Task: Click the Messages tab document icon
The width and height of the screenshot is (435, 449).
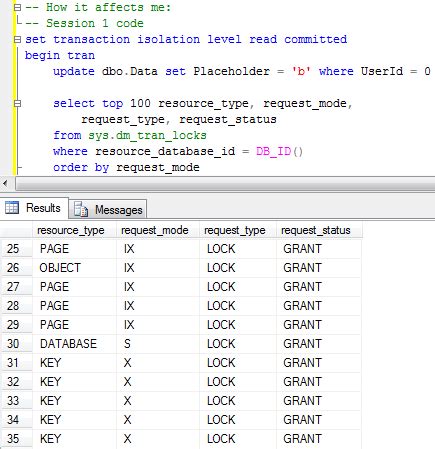Action: tap(81, 210)
